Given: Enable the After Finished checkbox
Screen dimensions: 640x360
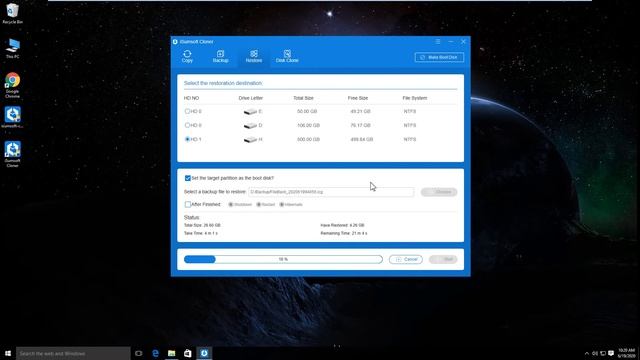Looking at the screenshot, I should click(x=188, y=204).
